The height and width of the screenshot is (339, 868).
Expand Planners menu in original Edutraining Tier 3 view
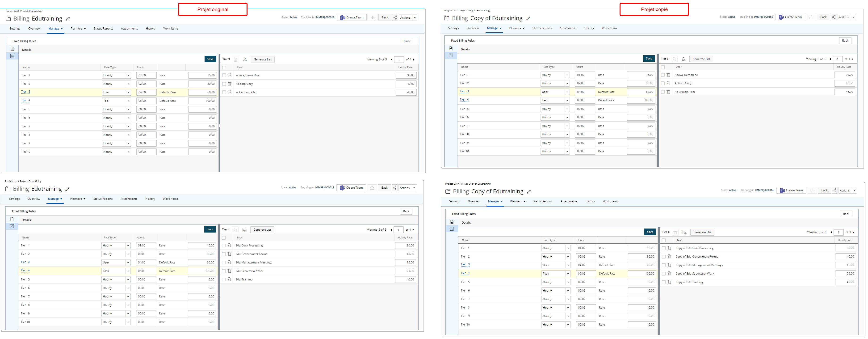[x=78, y=29]
